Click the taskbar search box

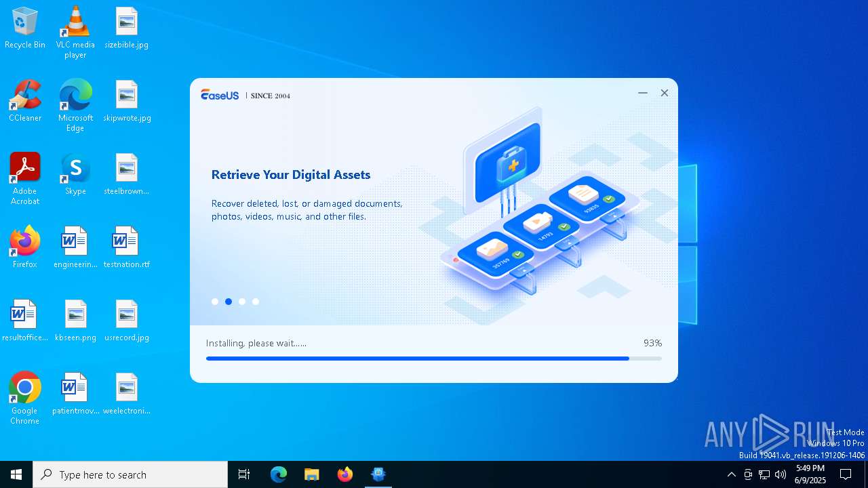130,474
